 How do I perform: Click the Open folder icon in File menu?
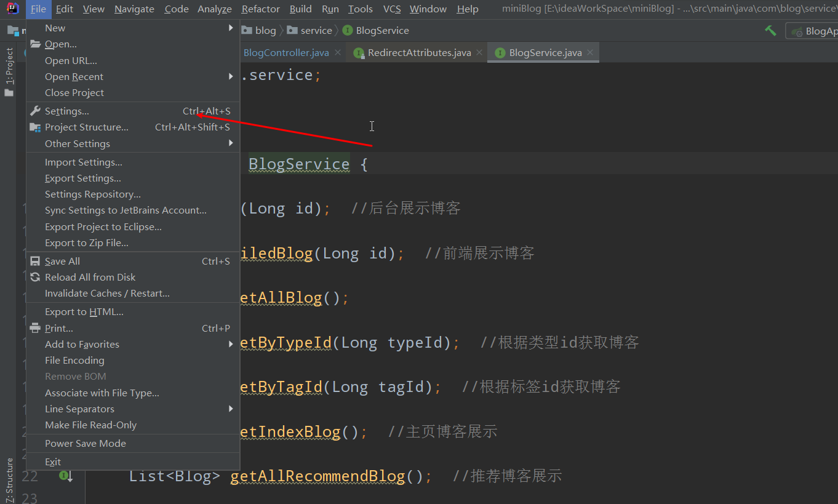[35, 44]
